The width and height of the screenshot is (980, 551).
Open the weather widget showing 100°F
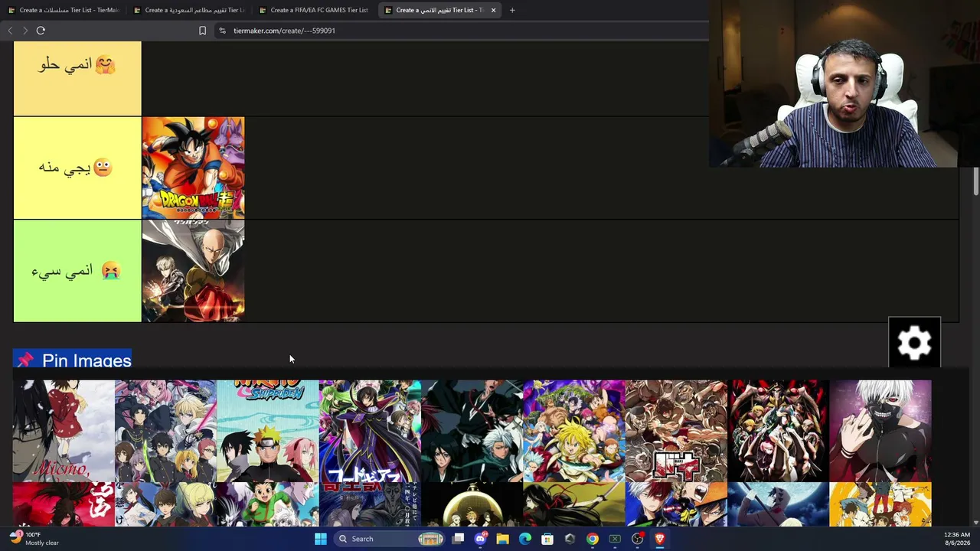coord(34,539)
